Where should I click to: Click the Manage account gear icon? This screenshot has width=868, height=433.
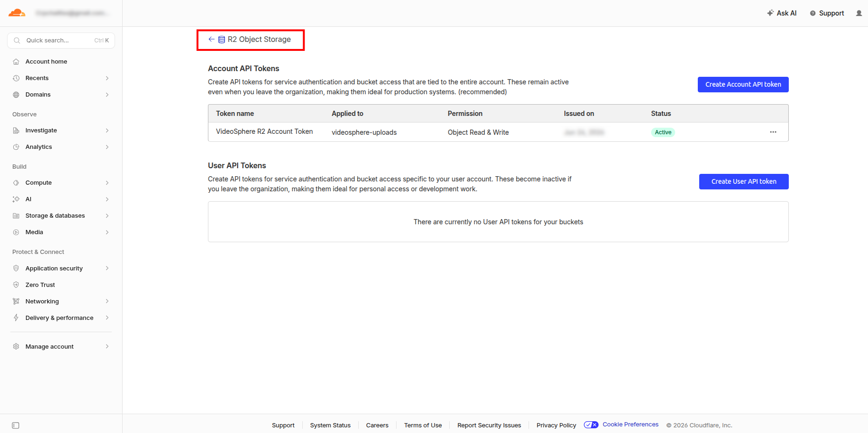coord(16,346)
